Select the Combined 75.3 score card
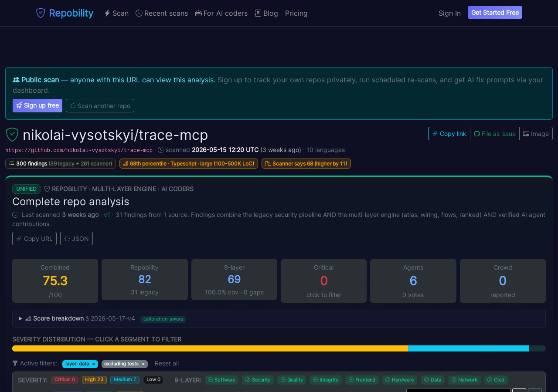The image size is (558, 392). click(55, 281)
